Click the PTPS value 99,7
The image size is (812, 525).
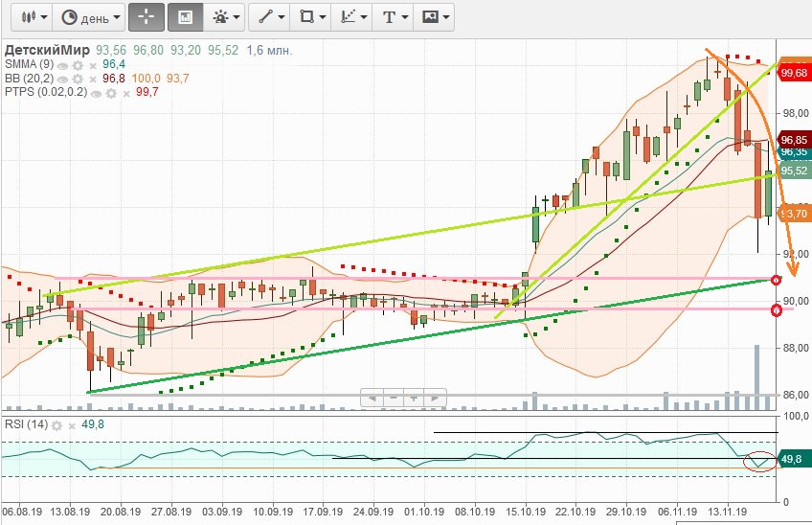click(147, 92)
